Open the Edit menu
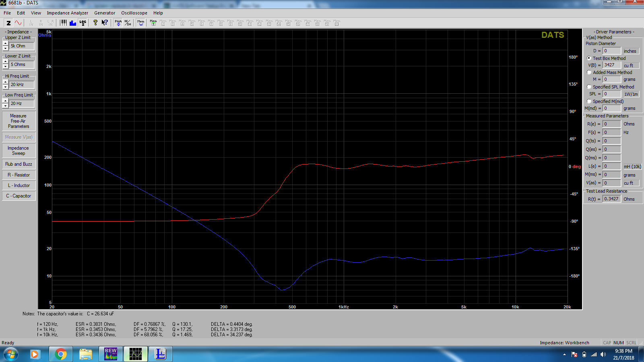The width and height of the screenshot is (644, 362). tap(21, 13)
